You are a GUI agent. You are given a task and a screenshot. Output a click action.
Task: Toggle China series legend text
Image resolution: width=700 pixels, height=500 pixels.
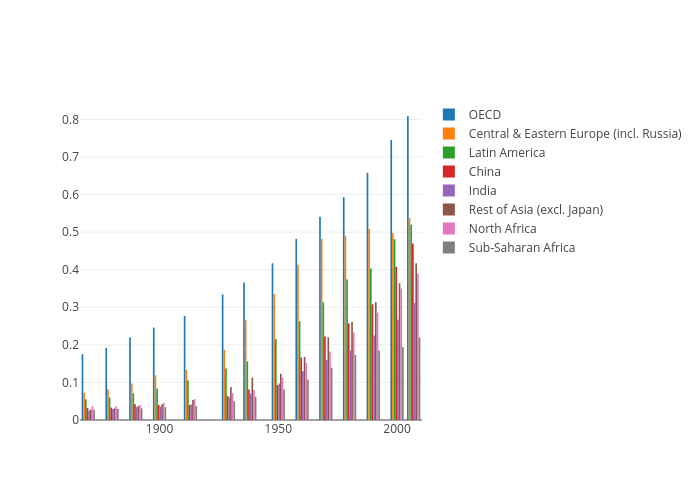pyautogui.click(x=485, y=171)
